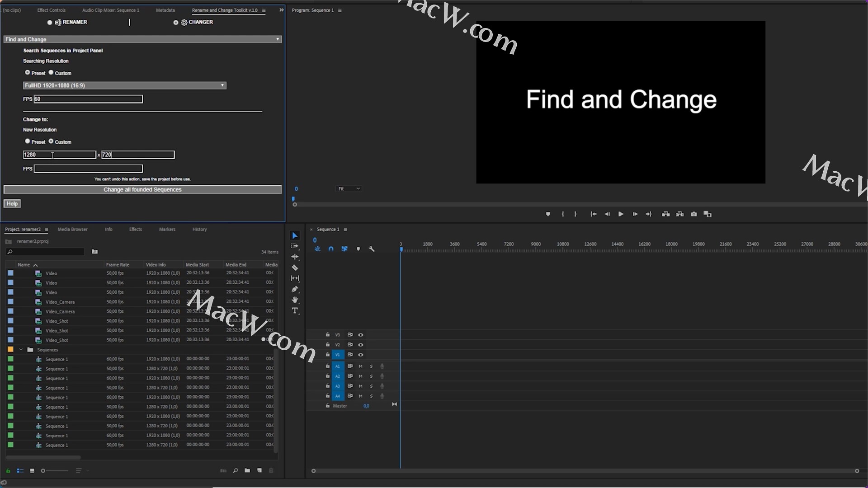Image resolution: width=868 pixels, height=488 pixels.
Task: Click new bin folder icon beside search
Action: pyautogui.click(x=94, y=252)
